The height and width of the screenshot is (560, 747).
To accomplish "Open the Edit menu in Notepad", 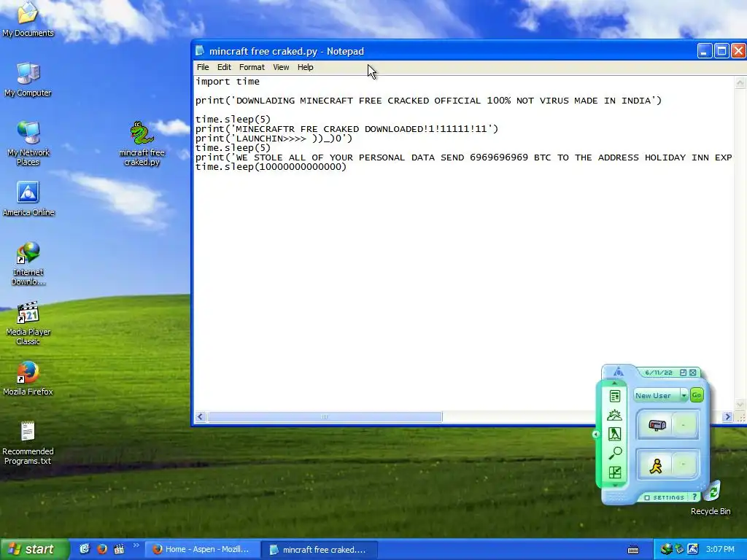I will 224,67.
